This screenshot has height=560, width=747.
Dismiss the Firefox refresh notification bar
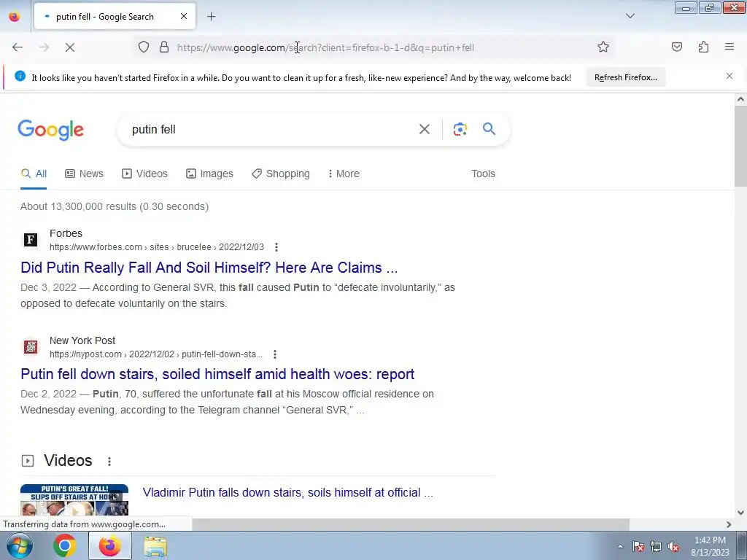pos(729,76)
